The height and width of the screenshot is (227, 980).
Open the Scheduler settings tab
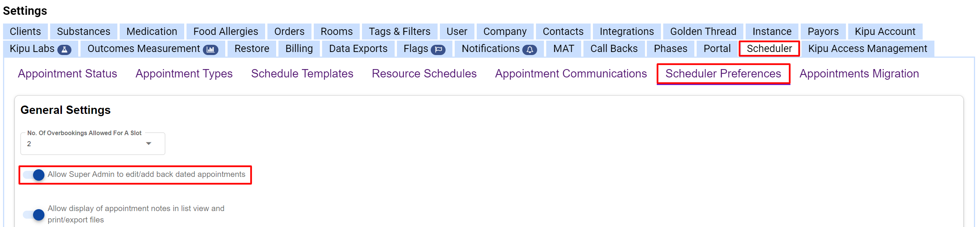point(769,49)
